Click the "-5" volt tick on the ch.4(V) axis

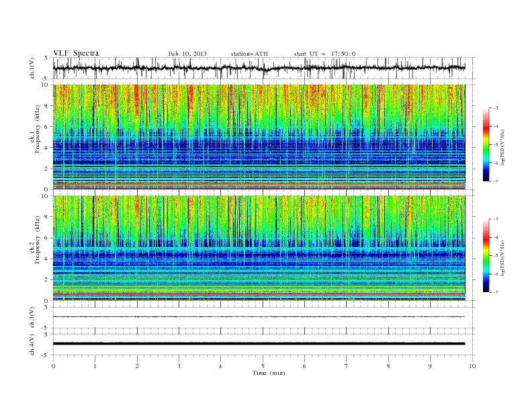pyautogui.click(x=46, y=355)
